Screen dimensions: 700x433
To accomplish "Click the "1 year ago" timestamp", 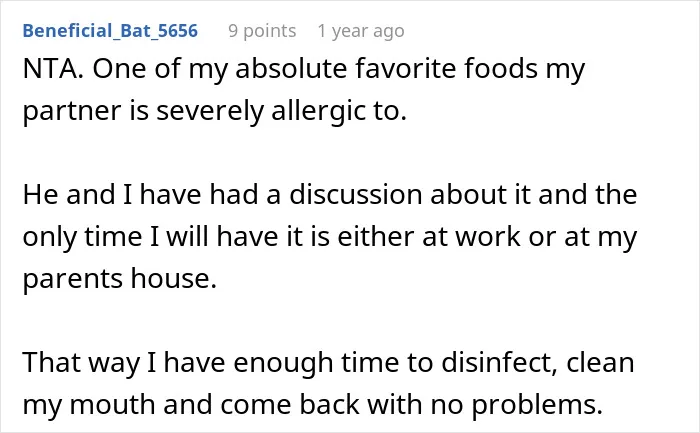I will [361, 31].
